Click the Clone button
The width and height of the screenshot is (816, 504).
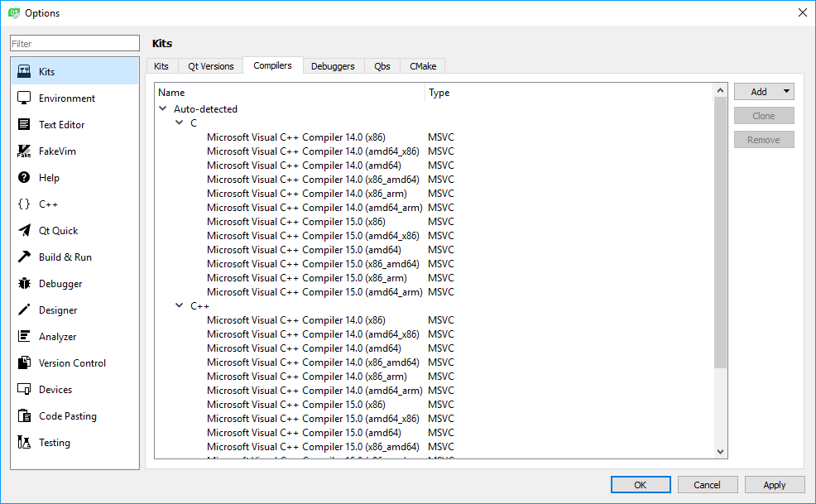(x=764, y=116)
